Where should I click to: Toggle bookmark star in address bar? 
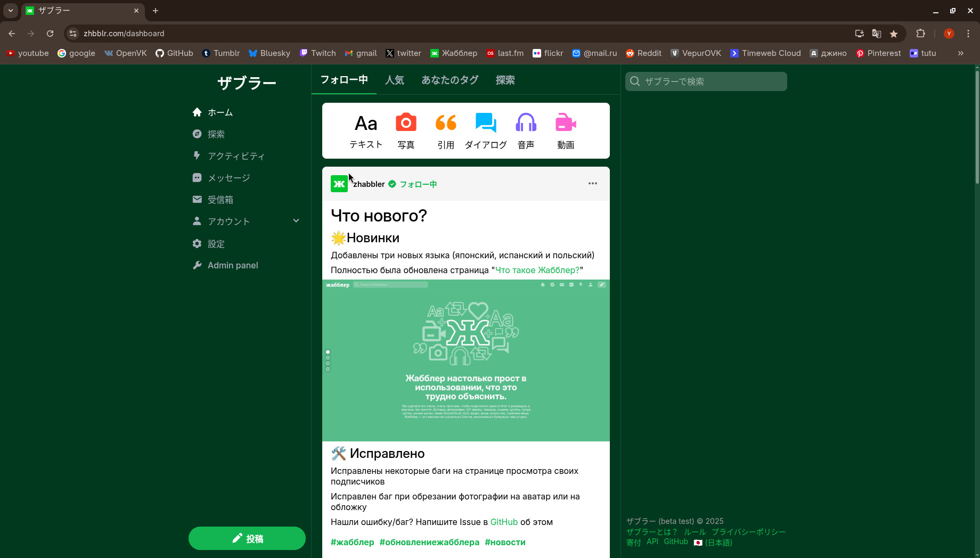point(894,34)
